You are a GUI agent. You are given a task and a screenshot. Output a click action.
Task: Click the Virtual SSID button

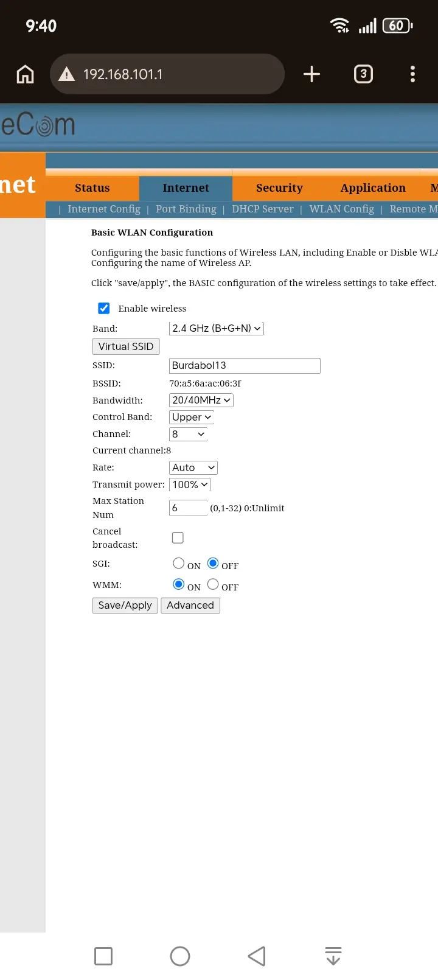(126, 346)
